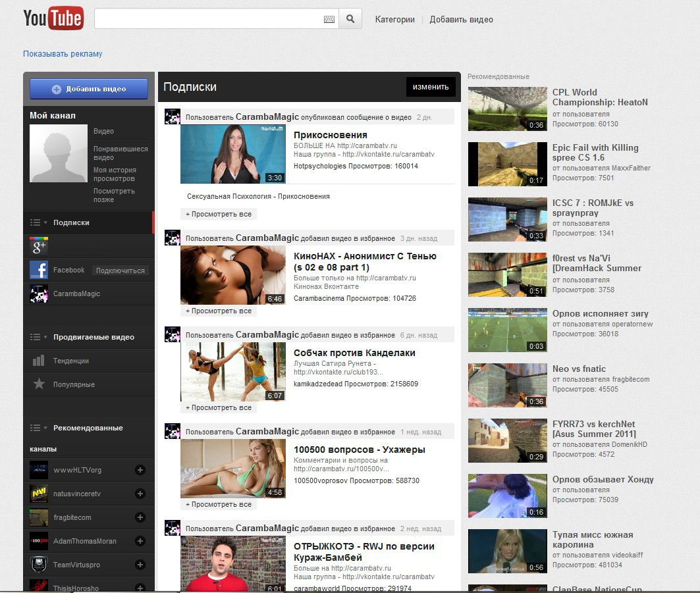Viewport: 700px width, 593px height.
Task: Click CarambaMagic avatar beside Прикосновения feed entry
Action: (173, 116)
